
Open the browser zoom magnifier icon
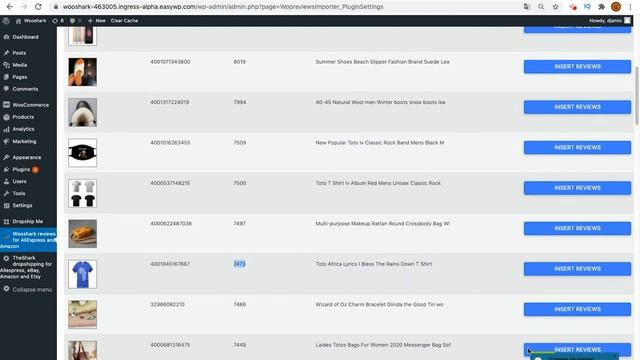click(x=541, y=7)
